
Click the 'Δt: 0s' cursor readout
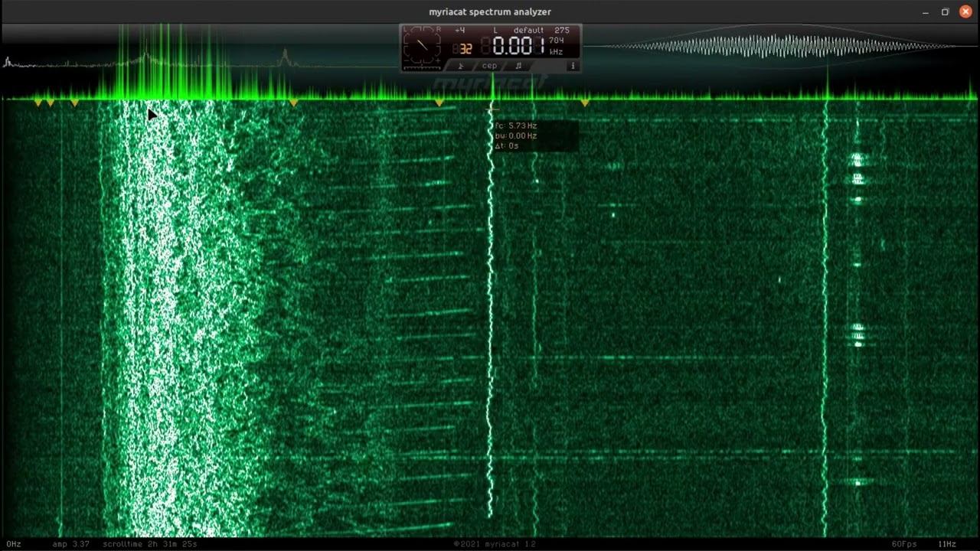coord(507,145)
